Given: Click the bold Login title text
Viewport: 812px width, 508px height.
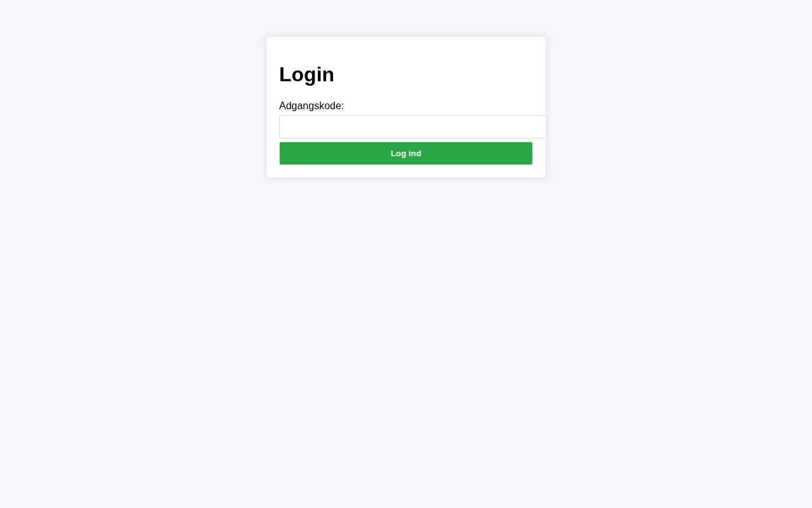Looking at the screenshot, I should point(306,74).
